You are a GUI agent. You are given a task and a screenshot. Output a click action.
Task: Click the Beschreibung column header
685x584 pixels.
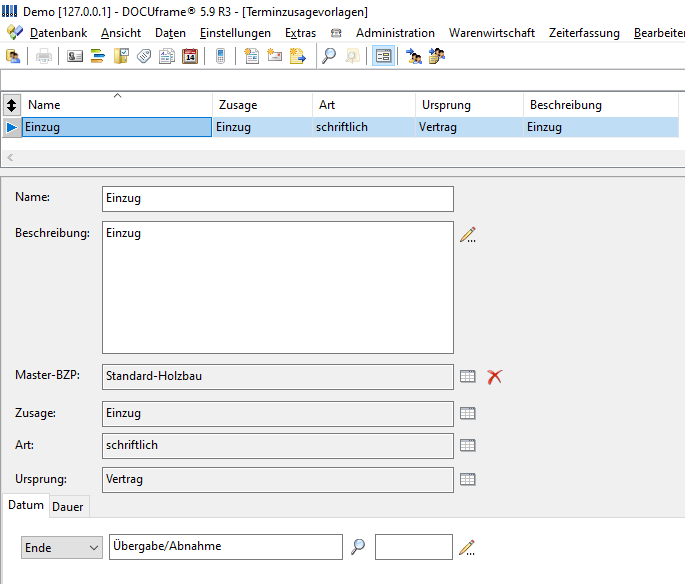click(x=601, y=105)
